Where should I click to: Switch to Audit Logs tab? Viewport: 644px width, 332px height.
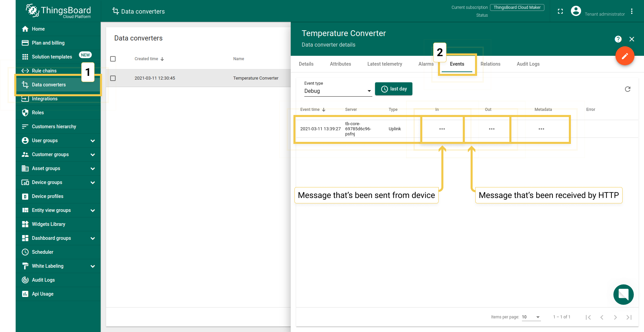[x=528, y=64]
